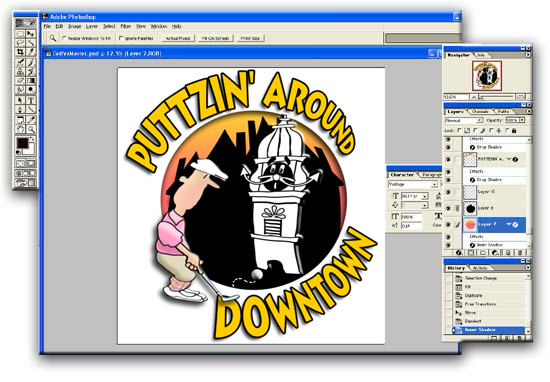Screen dimensions: 550x382
Task: Enable Ignore Palettes checkbox
Action: pyautogui.click(x=122, y=38)
